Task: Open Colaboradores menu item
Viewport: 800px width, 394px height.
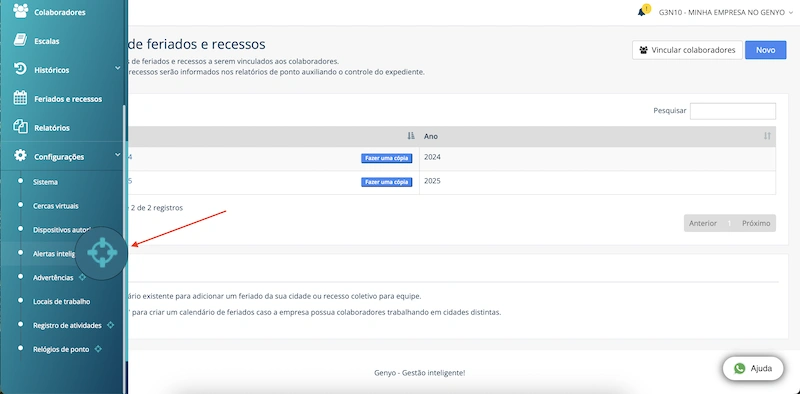Action: tap(60, 12)
